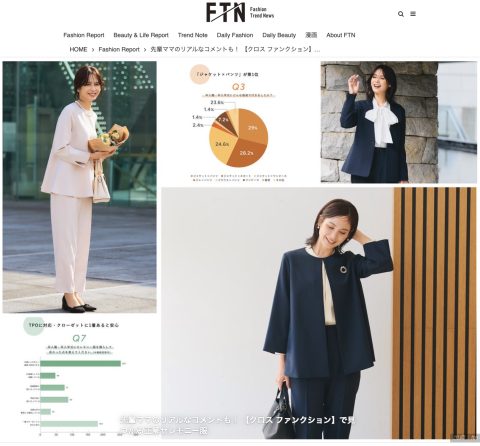Click Fashion Report breadcrumb link
480x446 pixels.
(119, 49)
